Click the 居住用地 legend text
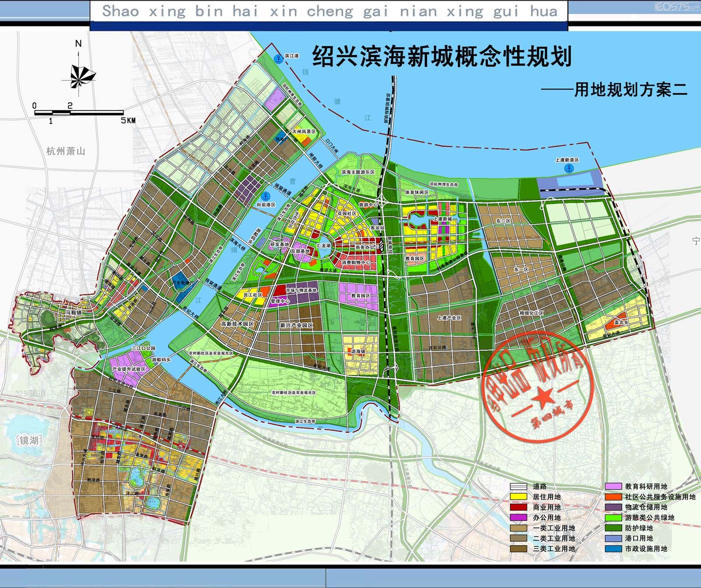Viewport: 701px width, 588px height. [x=547, y=497]
